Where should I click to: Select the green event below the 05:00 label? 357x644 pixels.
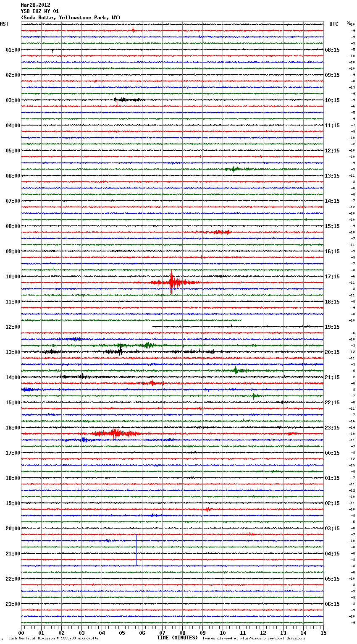point(234,169)
